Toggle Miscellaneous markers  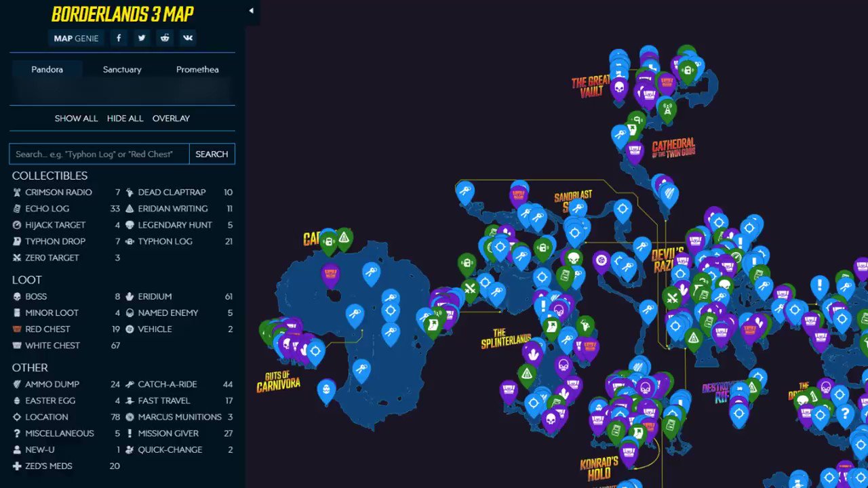(66, 433)
